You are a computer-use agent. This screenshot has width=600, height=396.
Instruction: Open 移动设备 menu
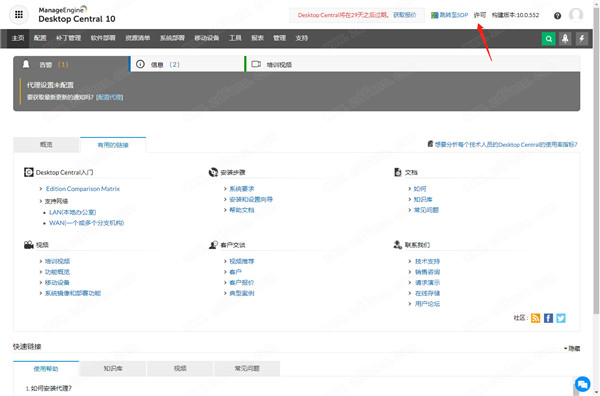coord(207,38)
